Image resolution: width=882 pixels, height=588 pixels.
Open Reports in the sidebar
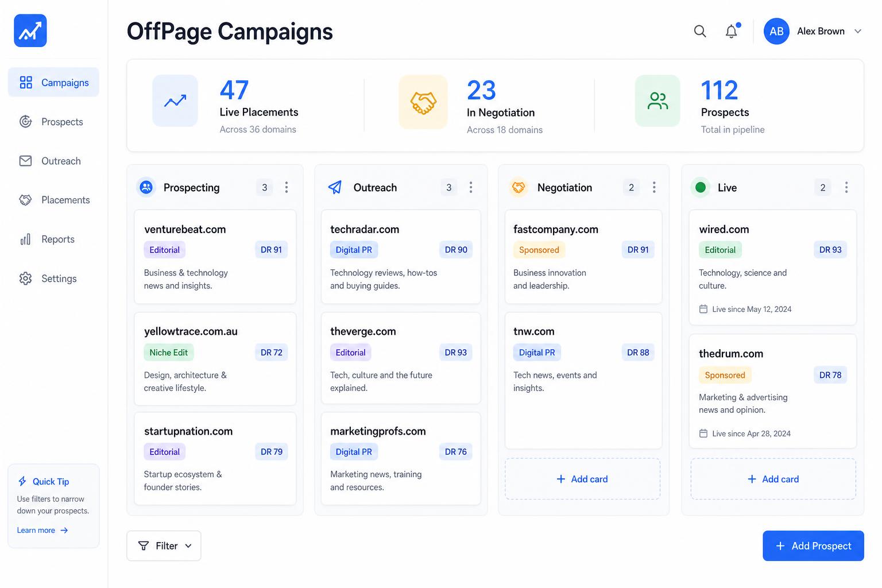(x=53, y=239)
